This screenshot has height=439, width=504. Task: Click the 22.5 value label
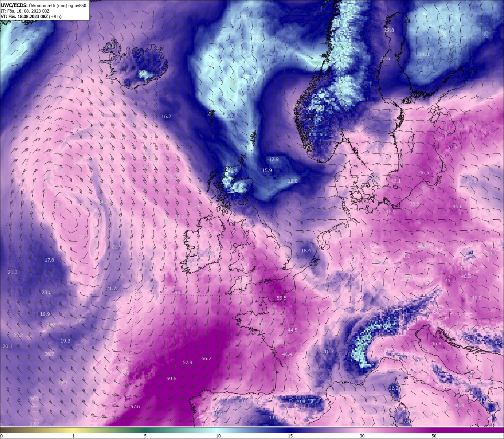(x=116, y=246)
